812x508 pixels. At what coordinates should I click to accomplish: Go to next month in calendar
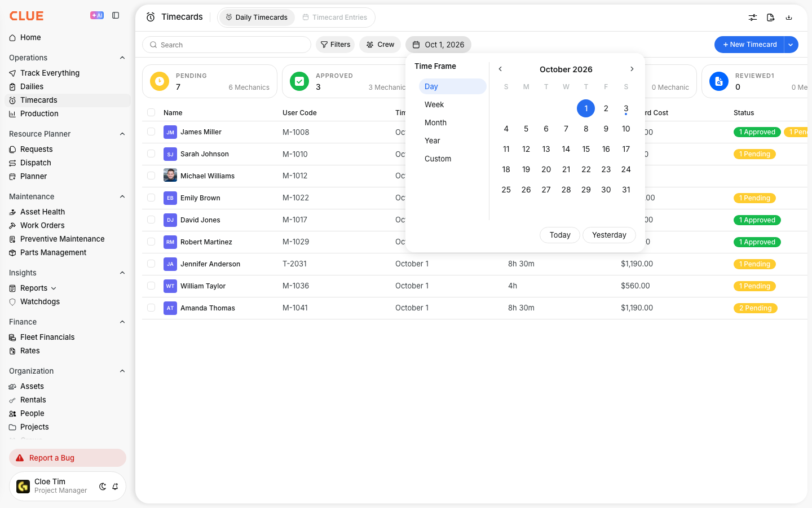(632, 69)
